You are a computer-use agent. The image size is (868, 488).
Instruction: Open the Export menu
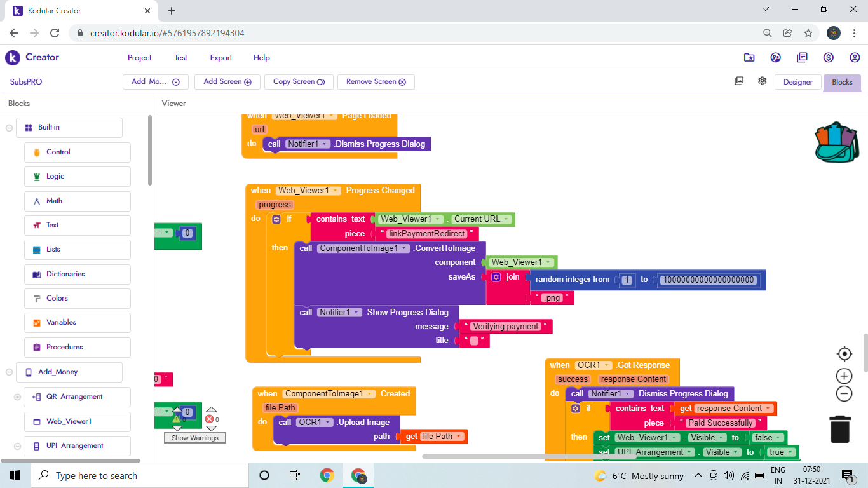click(x=221, y=57)
